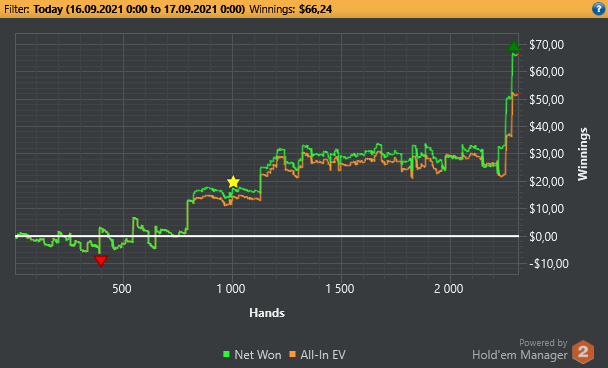Click the 2 000 hands axis label
Screen dimensions: 608x368
pos(449,289)
